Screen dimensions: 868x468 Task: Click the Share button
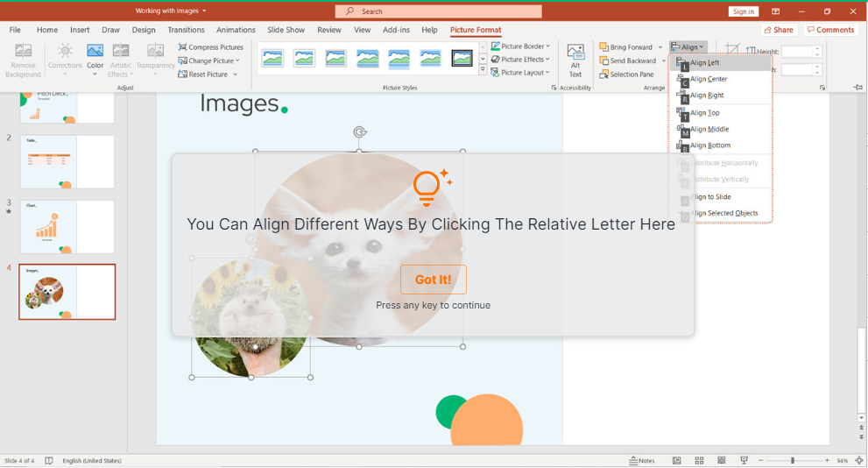[x=779, y=30]
